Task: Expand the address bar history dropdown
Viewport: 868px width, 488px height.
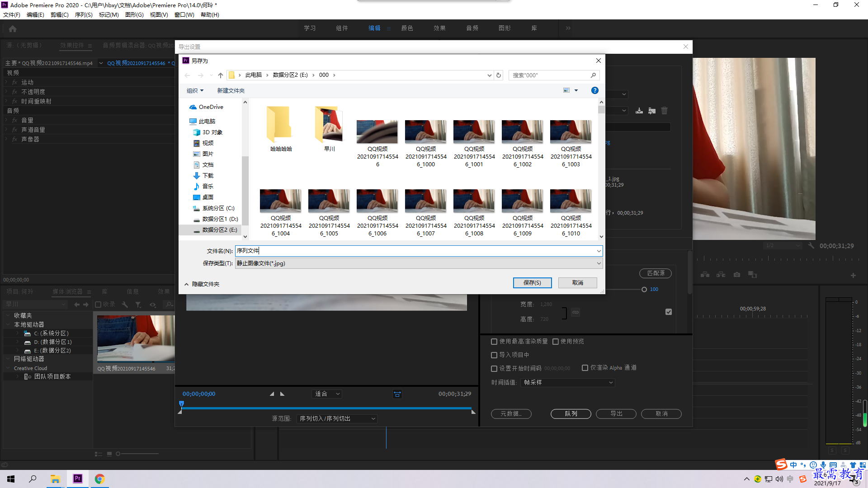Action: [x=489, y=75]
